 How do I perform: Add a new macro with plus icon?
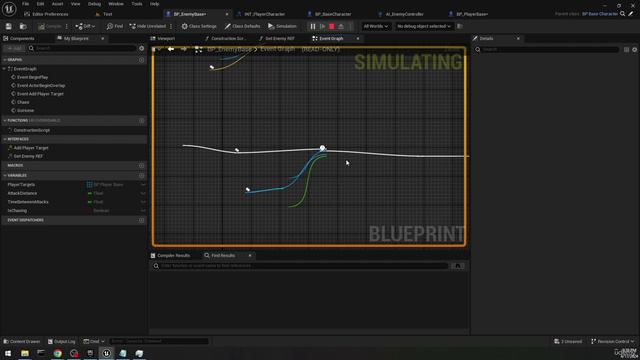point(142,165)
